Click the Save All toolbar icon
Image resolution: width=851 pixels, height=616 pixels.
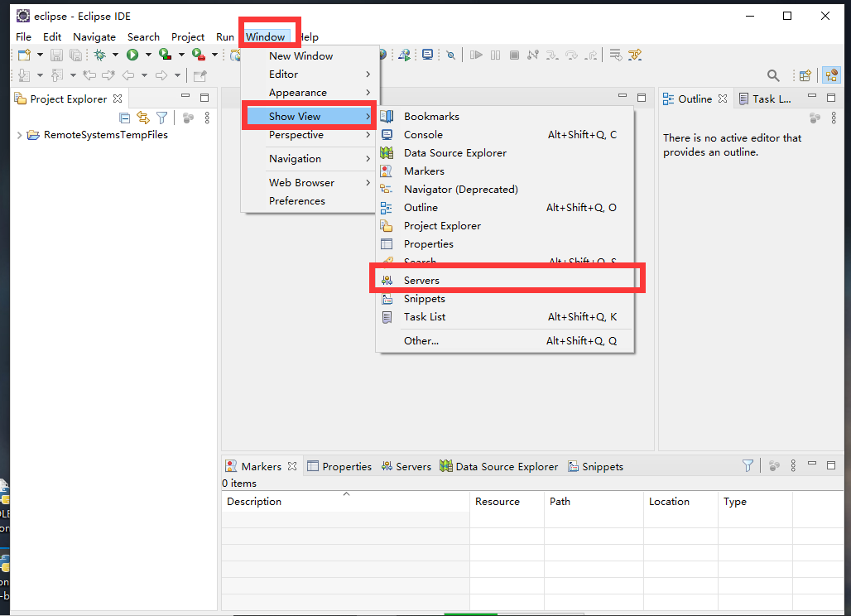click(x=76, y=55)
